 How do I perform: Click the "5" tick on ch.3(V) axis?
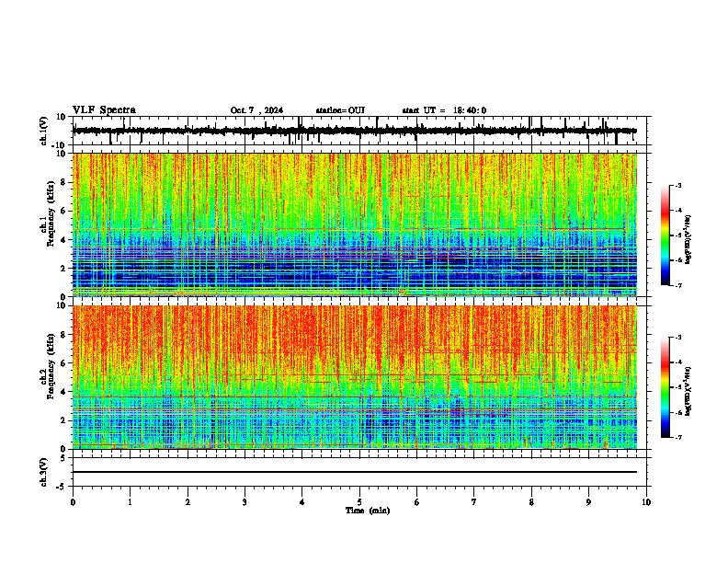[64, 458]
